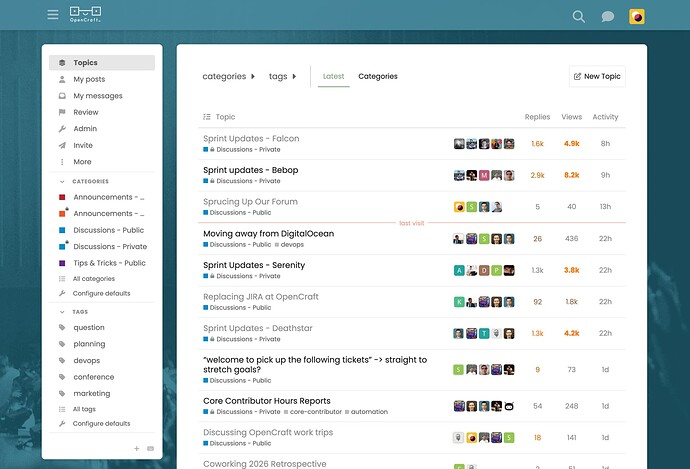Select the Latest tab
This screenshot has height=469, width=690.
coord(334,76)
